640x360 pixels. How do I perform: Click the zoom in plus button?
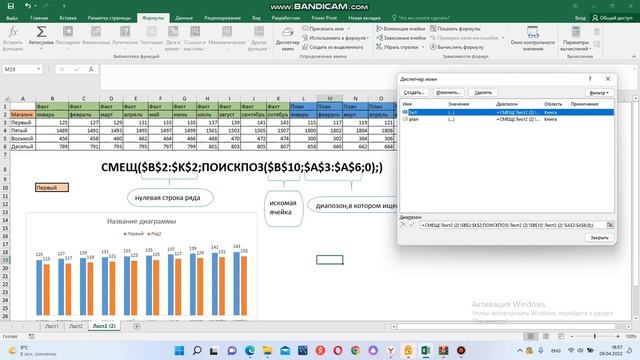(618, 336)
